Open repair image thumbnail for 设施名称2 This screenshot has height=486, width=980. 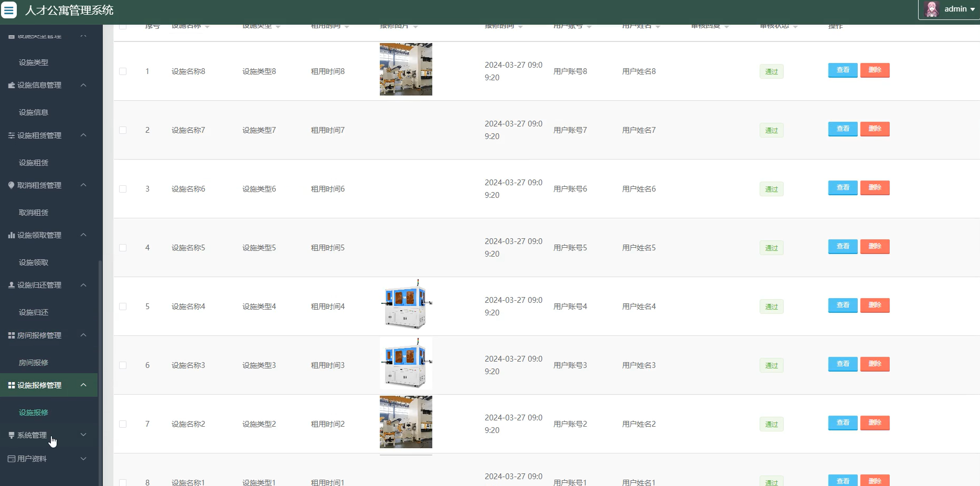[406, 422]
